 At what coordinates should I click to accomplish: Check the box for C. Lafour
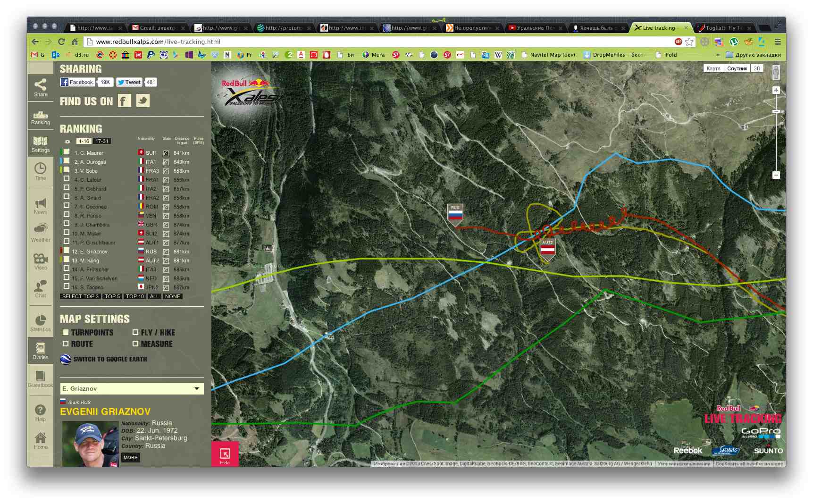[67, 179]
